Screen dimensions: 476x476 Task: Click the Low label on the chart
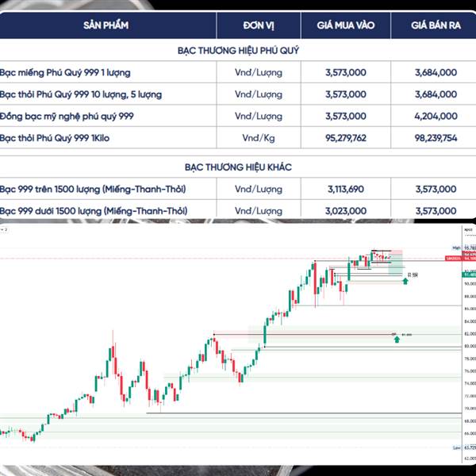[457, 448]
